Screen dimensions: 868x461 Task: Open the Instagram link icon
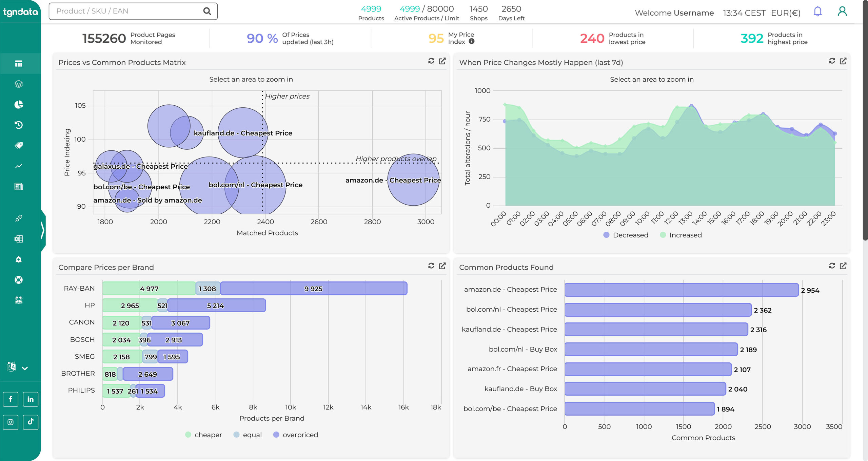(x=11, y=422)
